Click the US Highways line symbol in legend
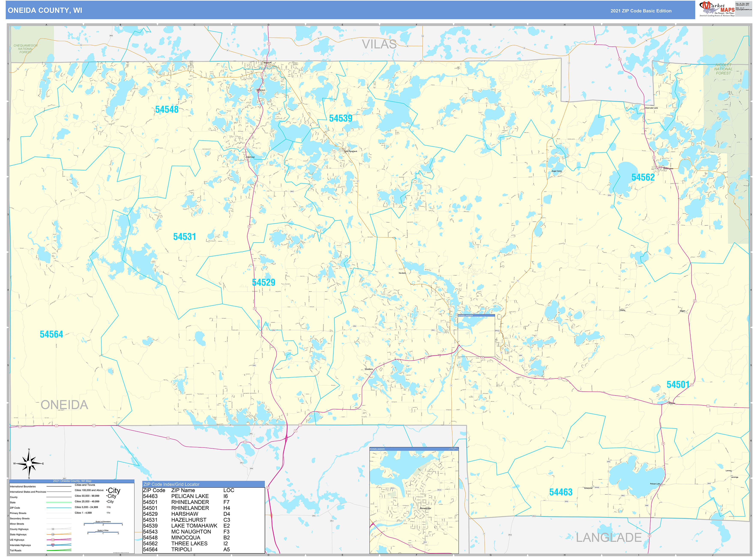This screenshot has height=557, width=756. tap(53, 540)
